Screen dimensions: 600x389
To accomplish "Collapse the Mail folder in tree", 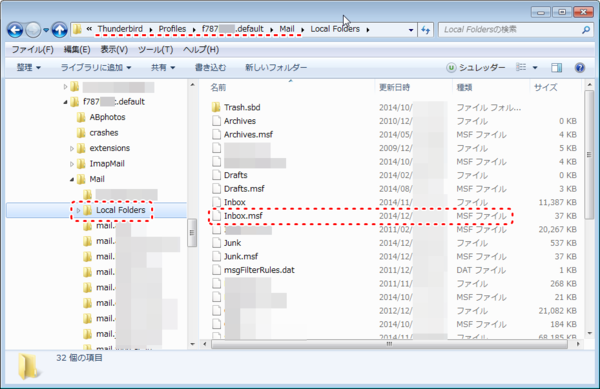I will tap(72, 179).
